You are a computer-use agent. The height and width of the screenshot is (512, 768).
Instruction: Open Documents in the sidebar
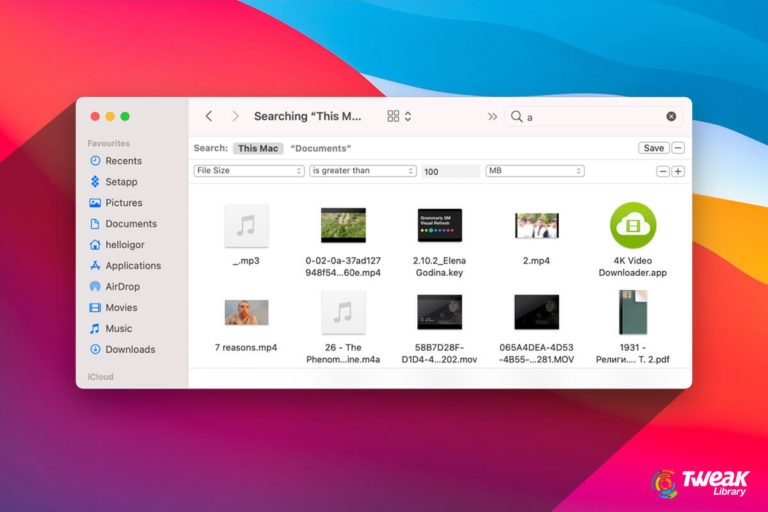(123, 224)
